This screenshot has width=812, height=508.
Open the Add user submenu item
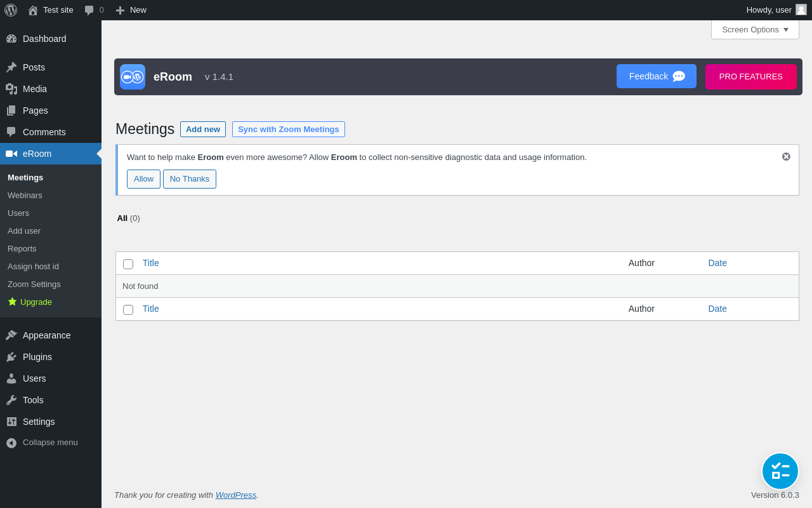24,231
